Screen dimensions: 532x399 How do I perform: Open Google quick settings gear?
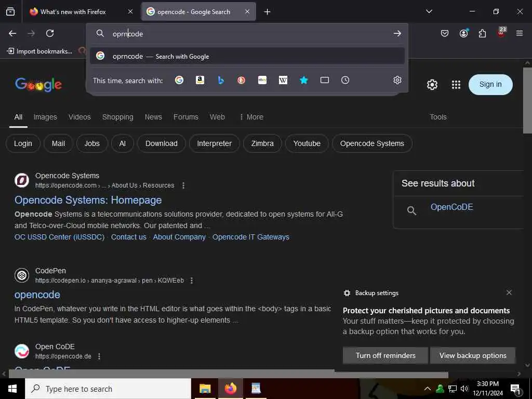pyautogui.click(x=432, y=85)
